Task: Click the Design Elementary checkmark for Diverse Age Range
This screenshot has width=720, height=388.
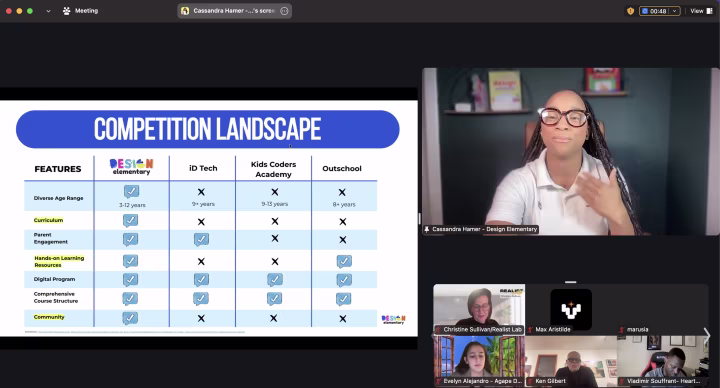Action: pyautogui.click(x=131, y=191)
